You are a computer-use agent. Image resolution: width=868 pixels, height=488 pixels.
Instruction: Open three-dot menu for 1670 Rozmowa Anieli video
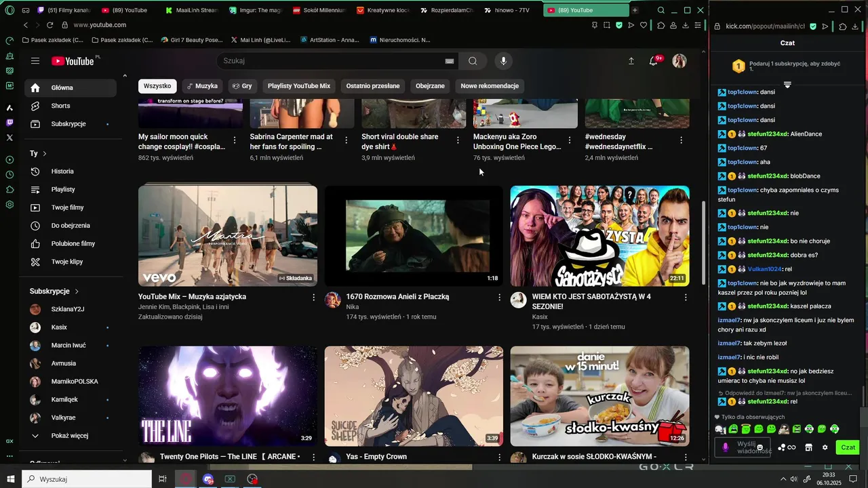pos(500,297)
